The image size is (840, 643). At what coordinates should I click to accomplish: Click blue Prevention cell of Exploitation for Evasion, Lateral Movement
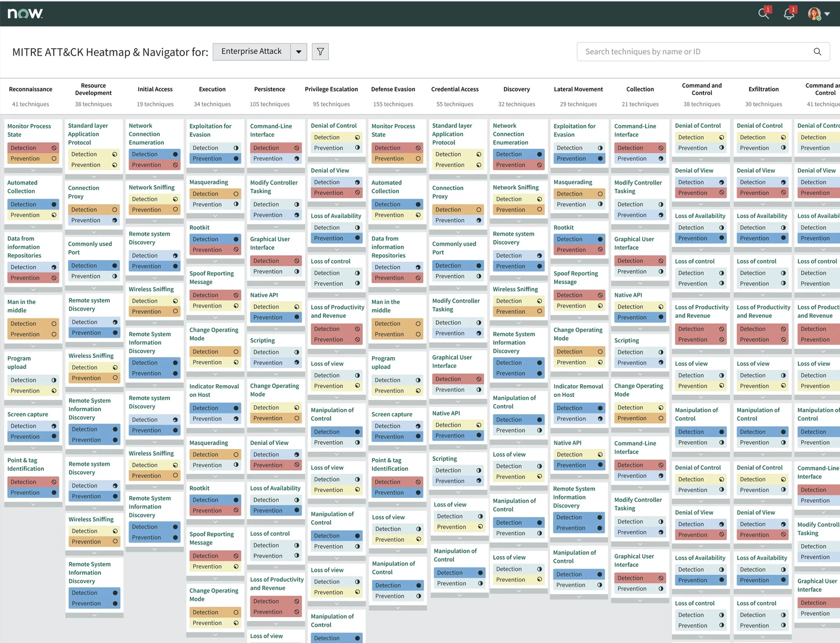pos(579,158)
